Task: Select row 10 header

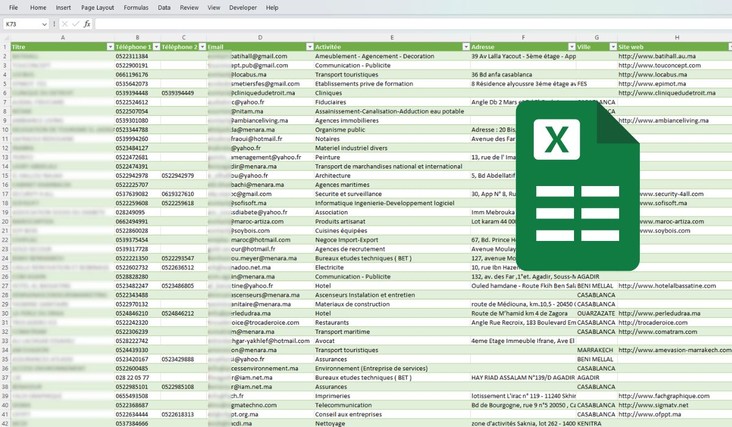Action: point(4,129)
